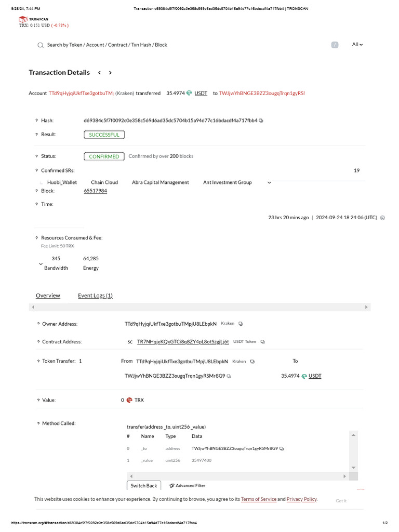Switch time zone display icon

[x=382, y=218]
